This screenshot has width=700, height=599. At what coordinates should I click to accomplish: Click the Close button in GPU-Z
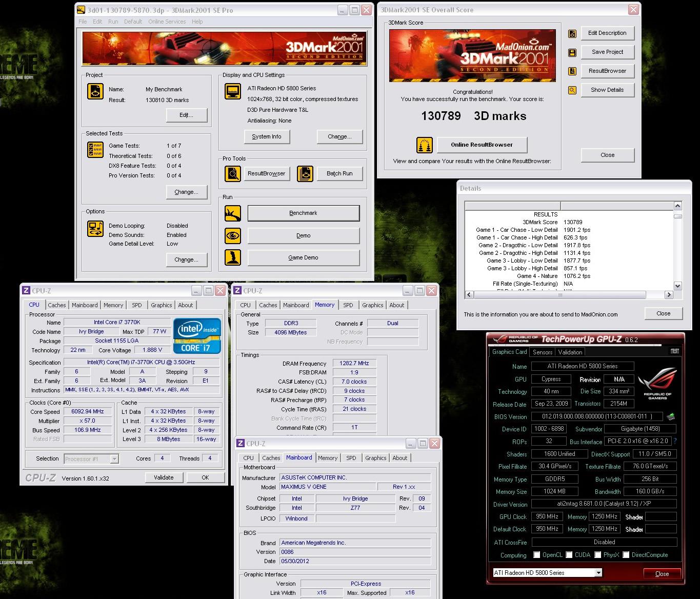662,574
